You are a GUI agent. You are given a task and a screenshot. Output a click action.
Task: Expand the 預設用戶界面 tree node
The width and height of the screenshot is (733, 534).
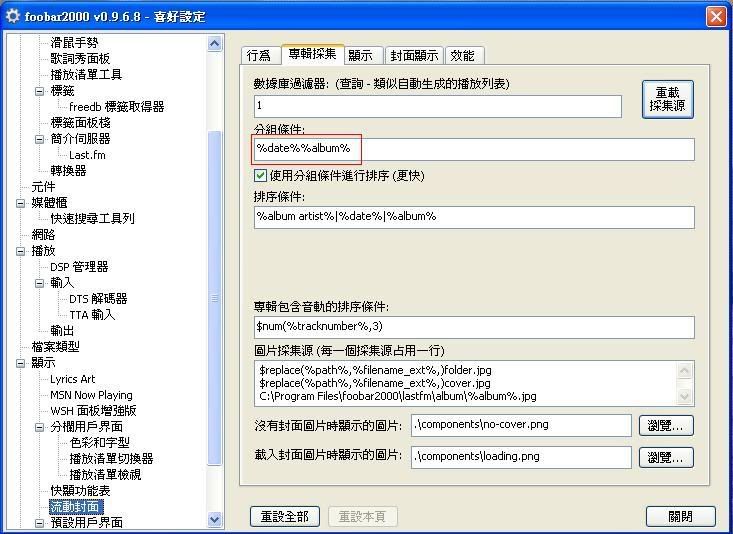40,523
